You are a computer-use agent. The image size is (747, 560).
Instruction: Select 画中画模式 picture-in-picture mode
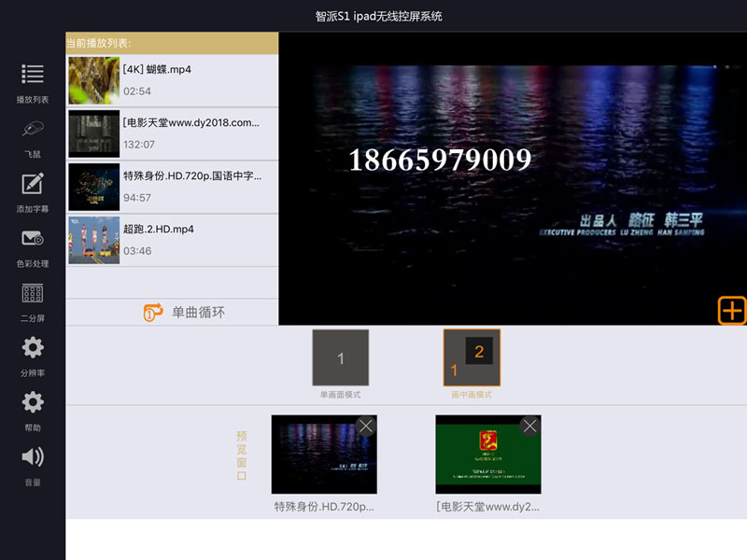coord(472,358)
